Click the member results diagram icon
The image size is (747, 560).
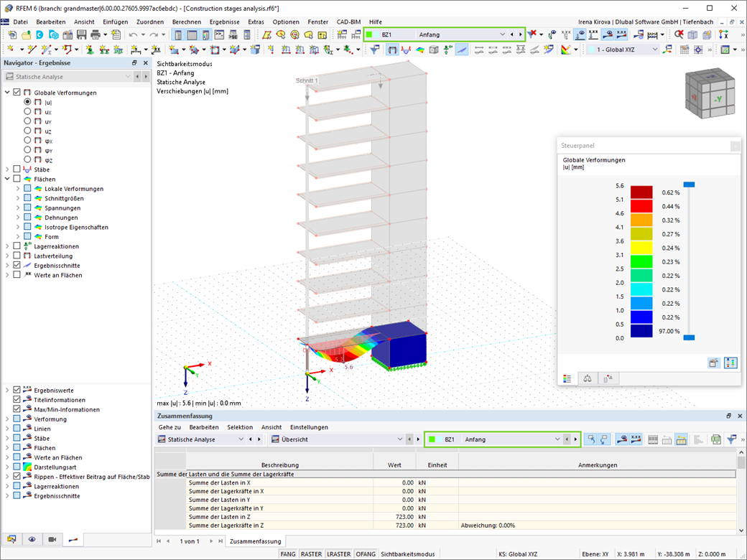tap(405, 50)
